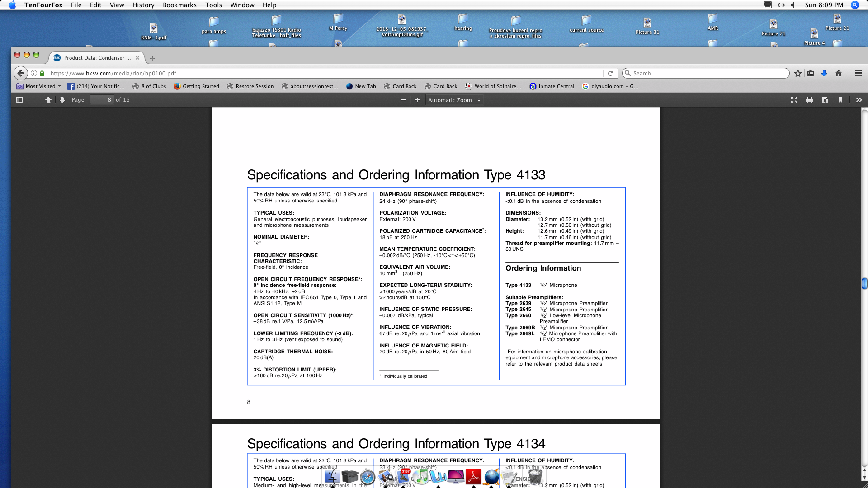This screenshot has height=488, width=868.
Task: Show site information icon in address bar
Action: (x=34, y=73)
